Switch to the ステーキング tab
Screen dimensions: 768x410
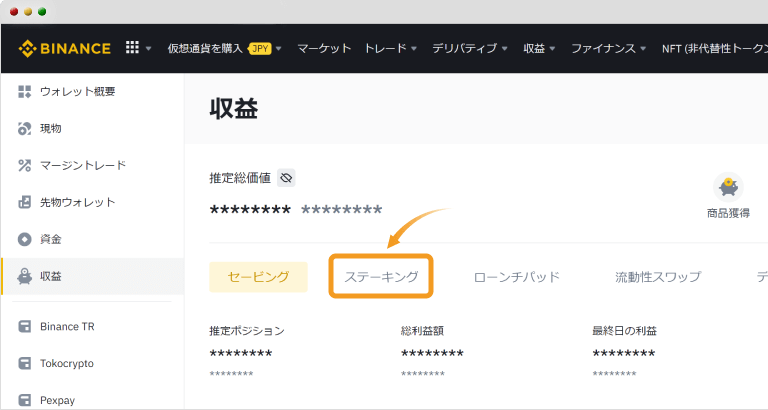[381, 277]
